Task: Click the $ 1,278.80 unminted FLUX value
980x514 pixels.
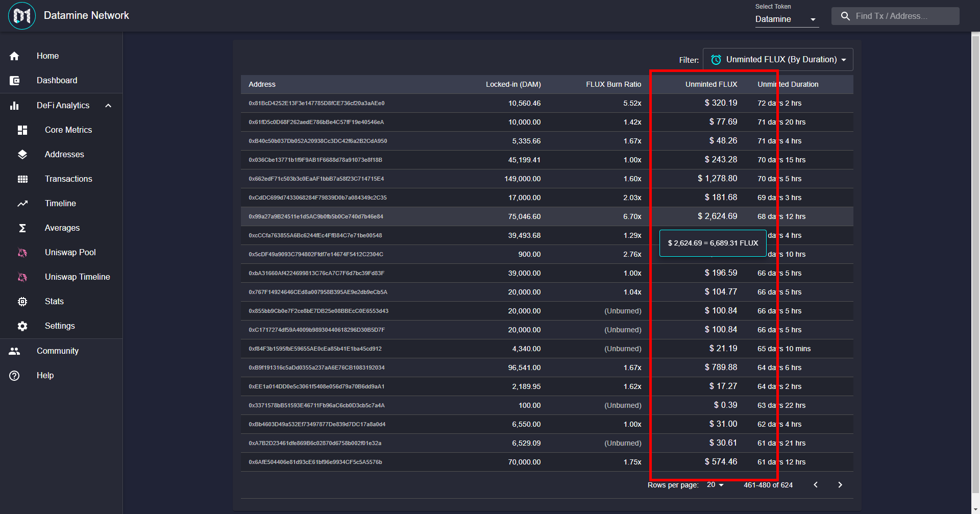Action: [717, 179]
